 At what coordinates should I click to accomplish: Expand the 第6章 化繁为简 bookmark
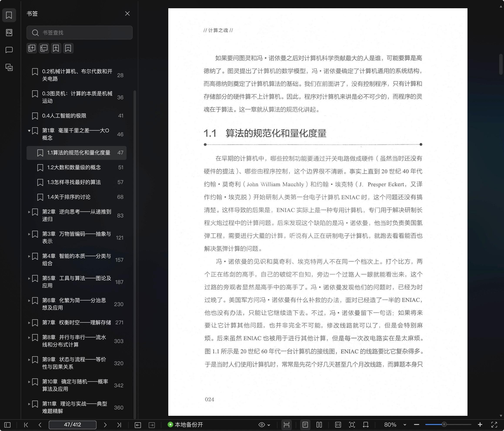29,301
